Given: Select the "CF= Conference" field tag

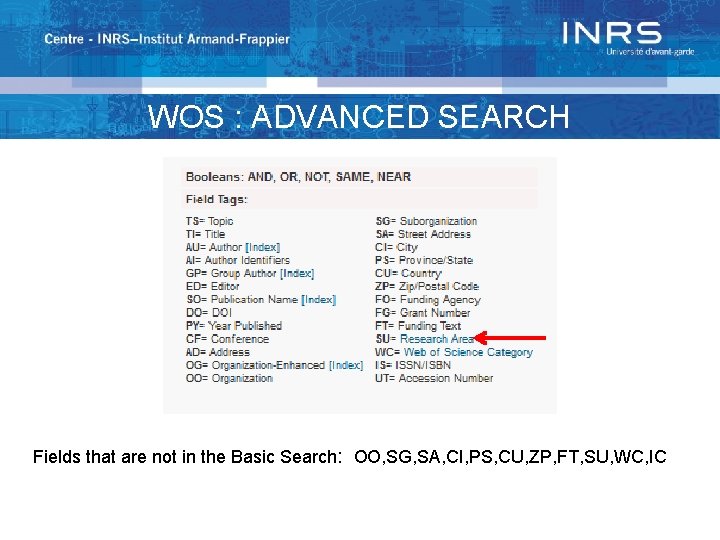Looking at the screenshot, I should (227, 339).
